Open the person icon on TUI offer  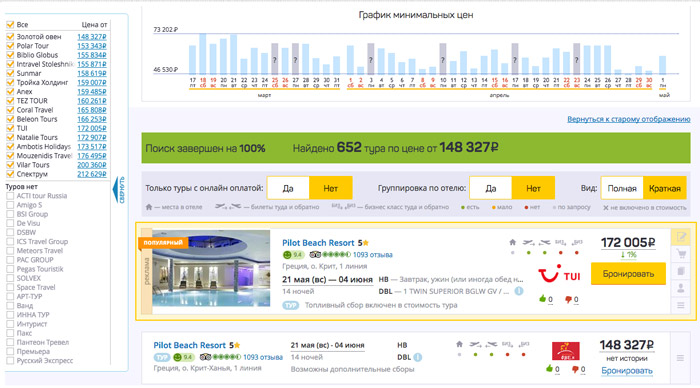click(681, 288)
